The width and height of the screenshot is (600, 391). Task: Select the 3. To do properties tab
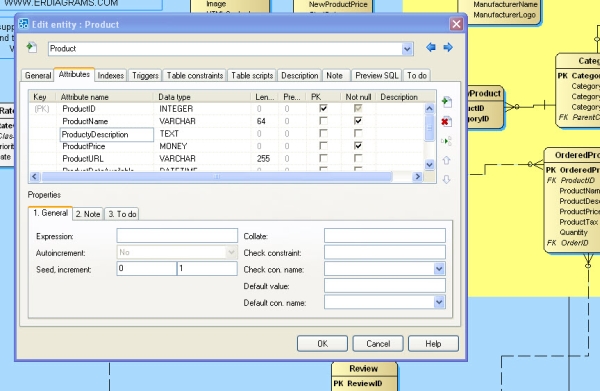point(122,214)
